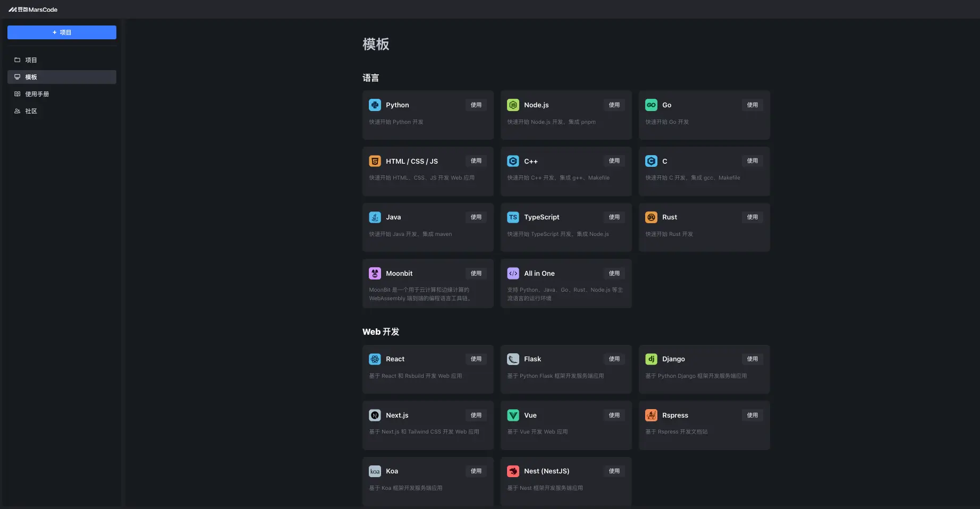Use the Python template via 使用 button

476,105
